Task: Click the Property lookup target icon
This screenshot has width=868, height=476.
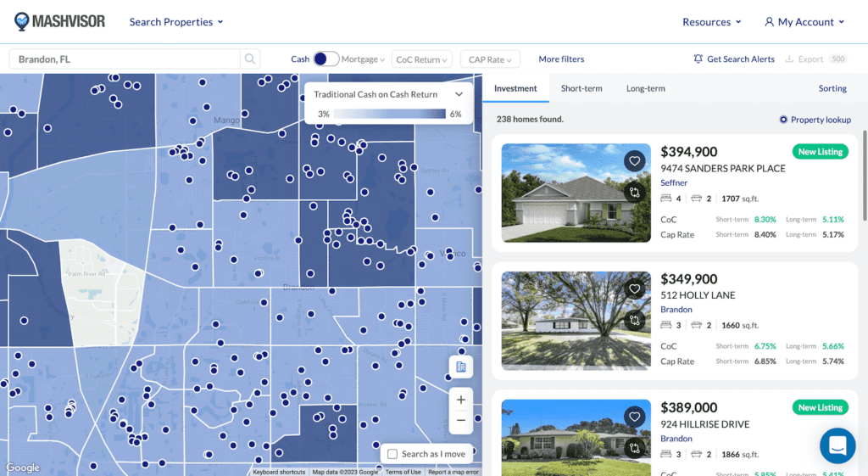Action: point(783,120)
